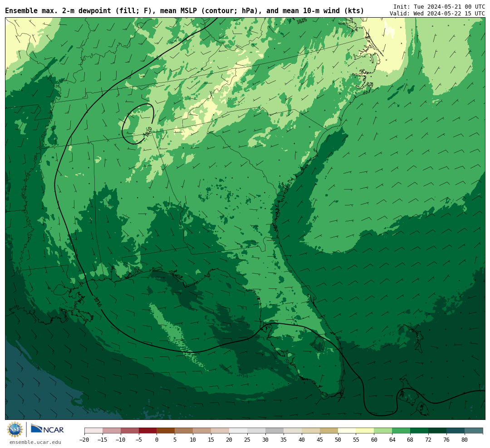Click the -10 colorbar tick label

click(121, 440)
